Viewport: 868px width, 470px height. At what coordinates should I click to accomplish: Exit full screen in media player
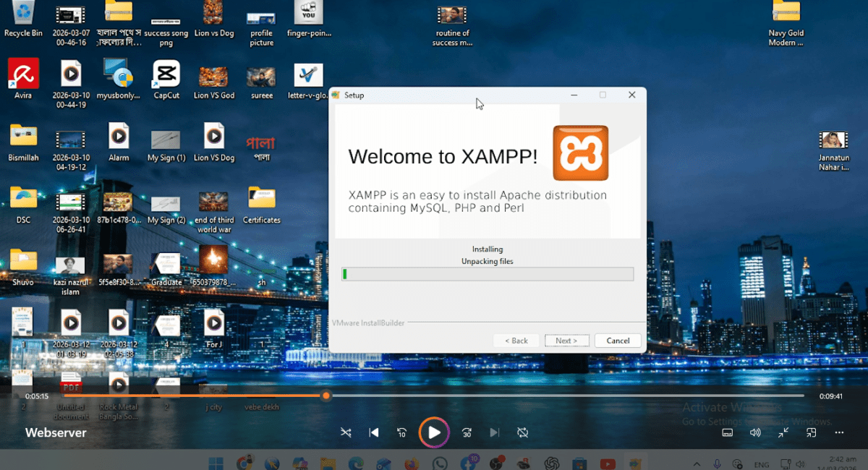click(x=783, y=432)
